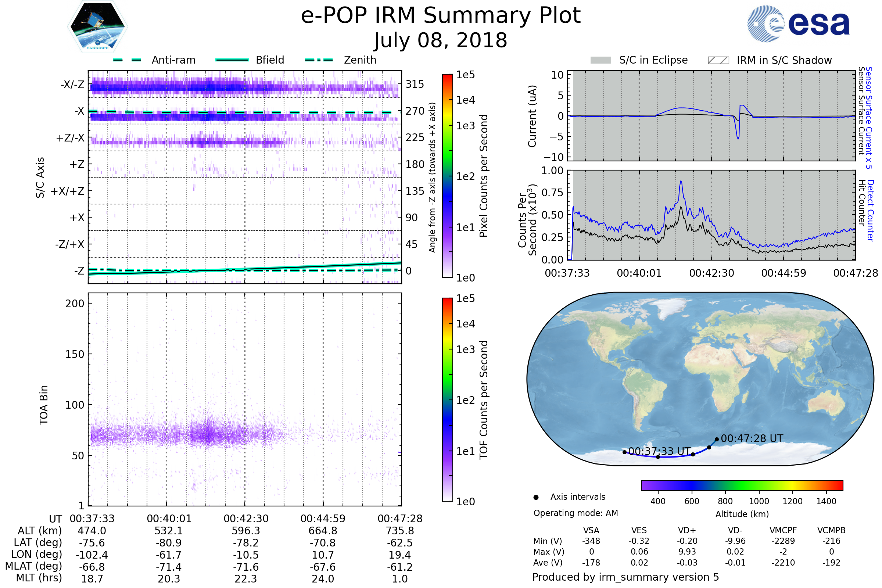Click the TOA Bin axis label

click(44, 405)
